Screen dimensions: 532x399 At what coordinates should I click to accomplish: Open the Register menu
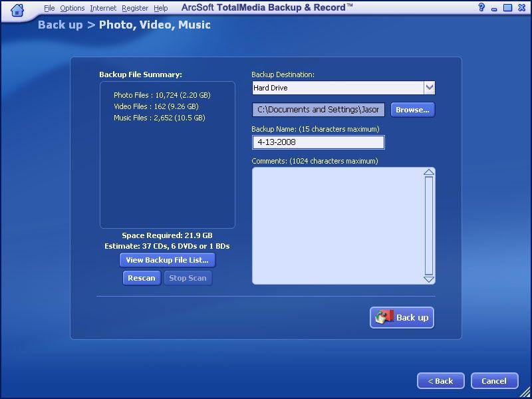(x=135, y=8)
